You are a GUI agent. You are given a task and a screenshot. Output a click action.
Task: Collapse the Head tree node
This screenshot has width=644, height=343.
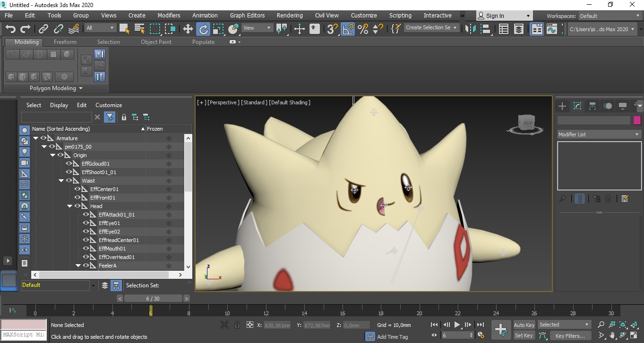[x=69, y=206]
